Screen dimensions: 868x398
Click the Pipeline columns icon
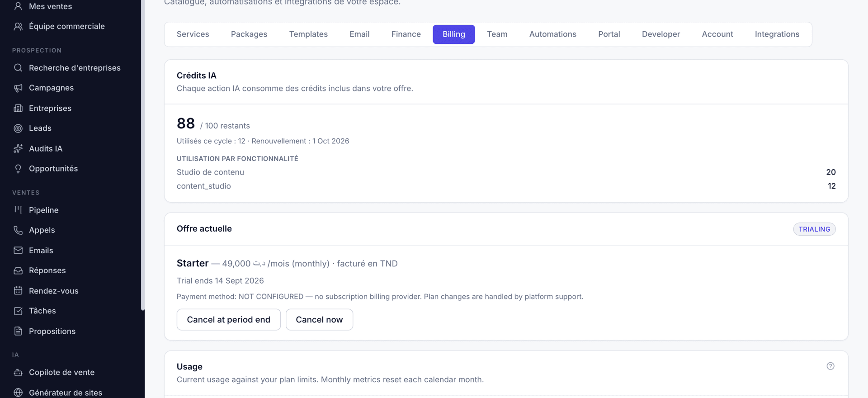pyautogui.click(x=18, y=210)
